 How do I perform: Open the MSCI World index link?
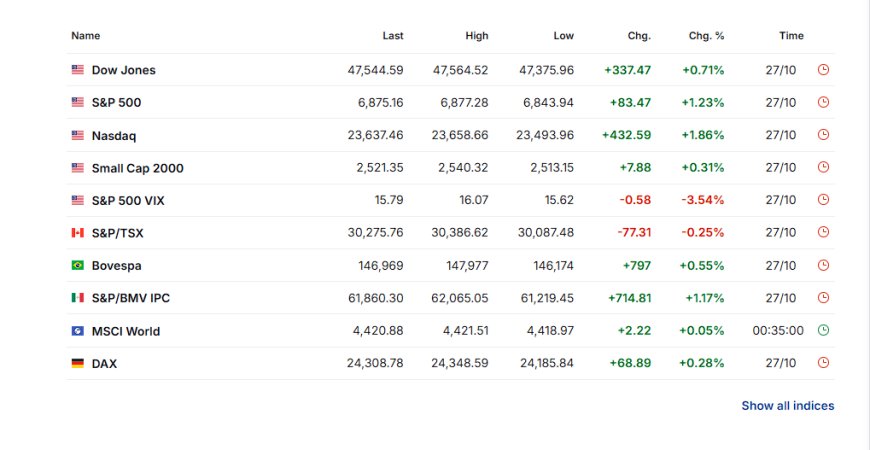tap(126, 331)
